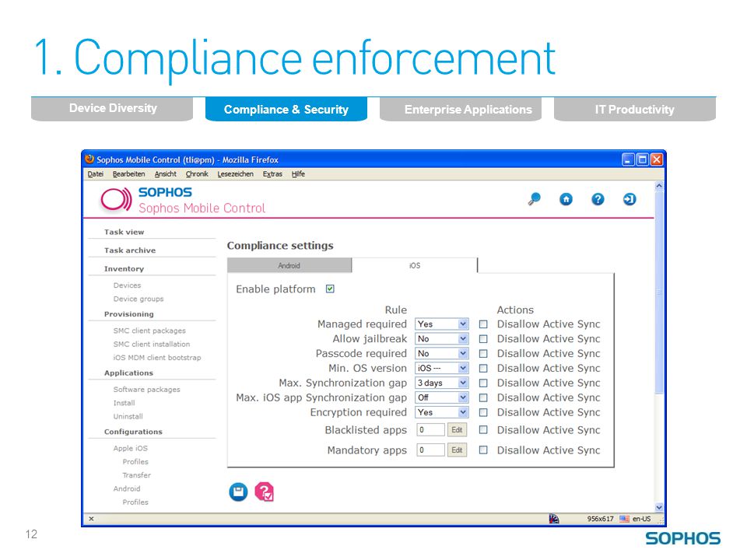Open SMC client installation link
The height and width of the screenshot is (560, 747).
(152, 344)
